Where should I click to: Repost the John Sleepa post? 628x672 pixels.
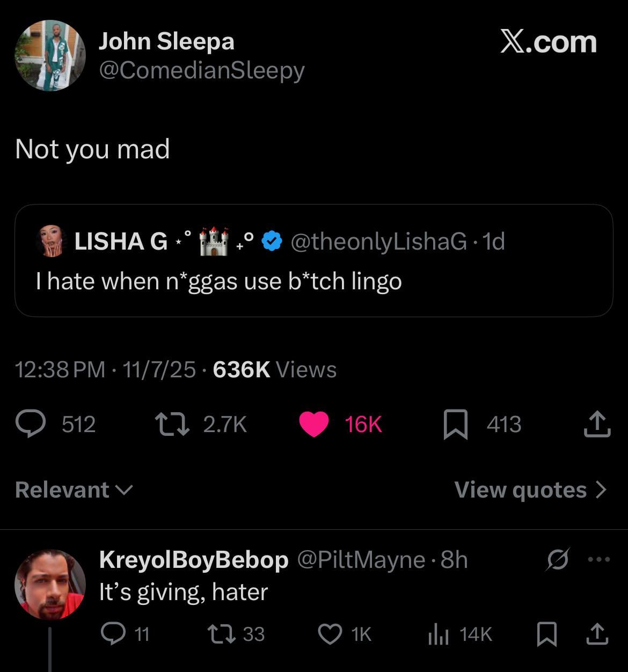172,424
